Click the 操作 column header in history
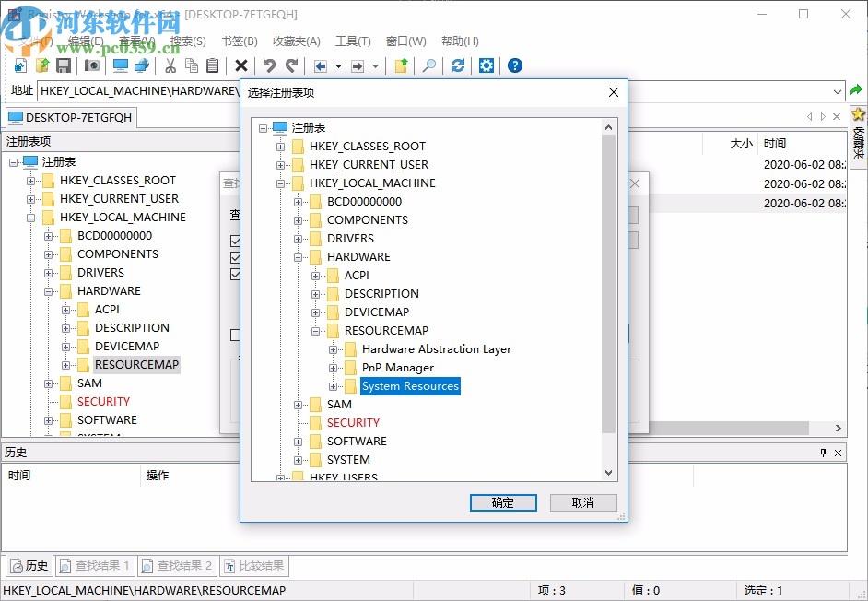 (158, 476)
